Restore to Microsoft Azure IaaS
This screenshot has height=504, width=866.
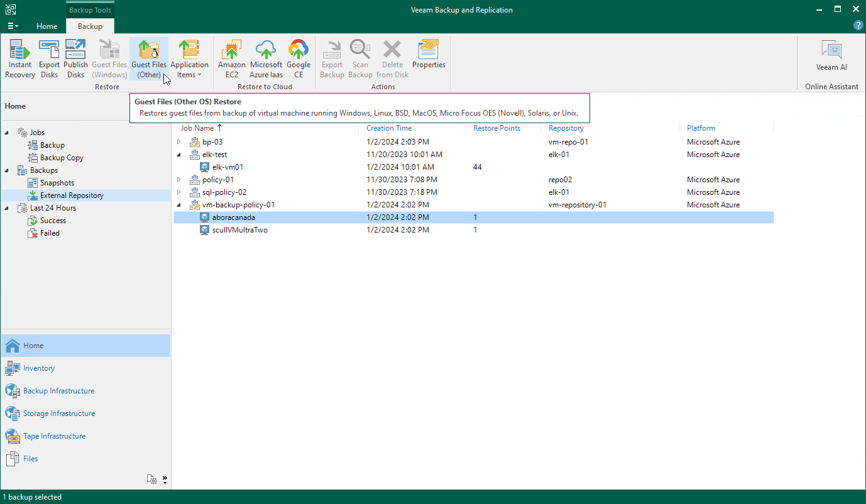pos(266,59)
